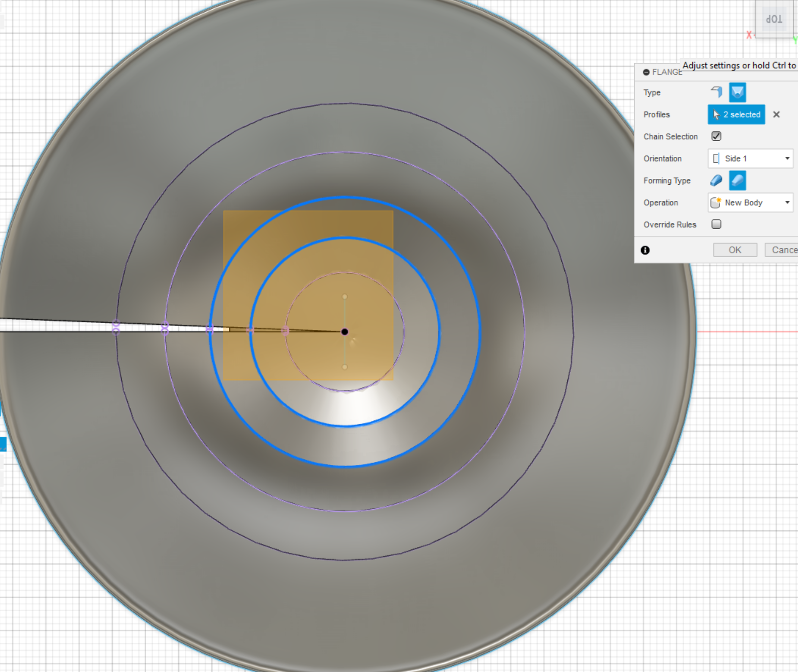Enable the Override Rules checkbox
The image size is (798, 672).
tap(716, 224)
